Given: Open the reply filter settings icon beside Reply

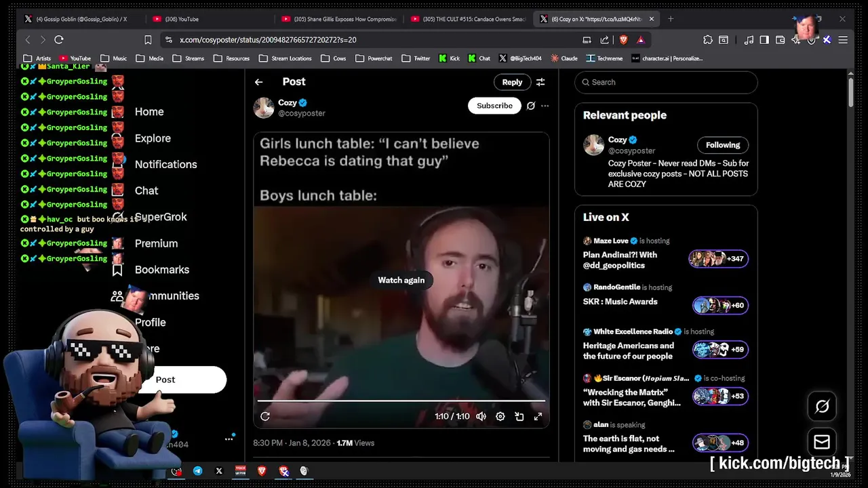Looking at the screenshot, I should pos(540,82).
